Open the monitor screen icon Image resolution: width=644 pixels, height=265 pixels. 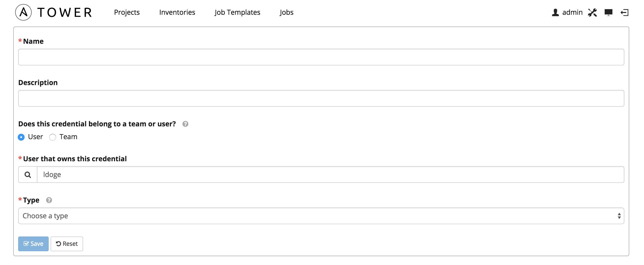[x=608, y=13]
